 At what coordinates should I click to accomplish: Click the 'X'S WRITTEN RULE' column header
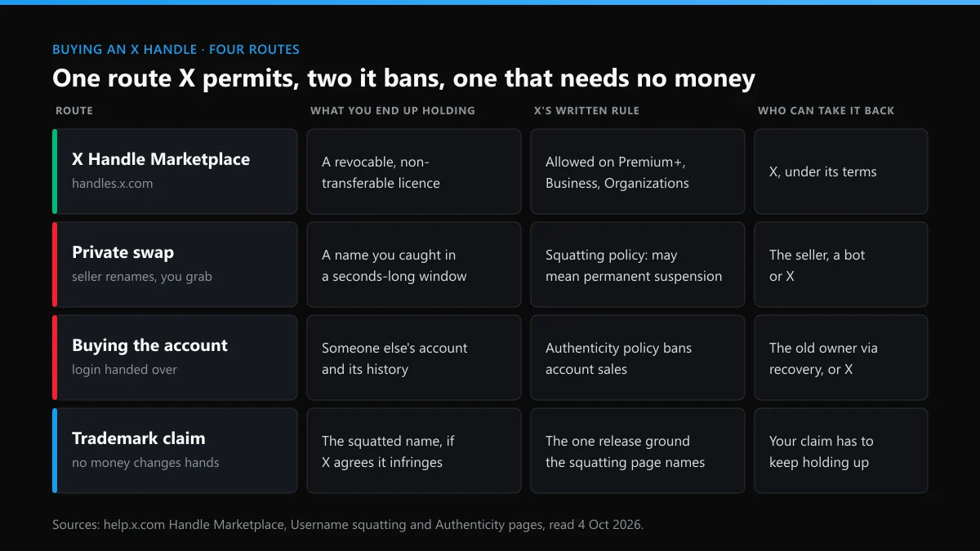(586, 110)
